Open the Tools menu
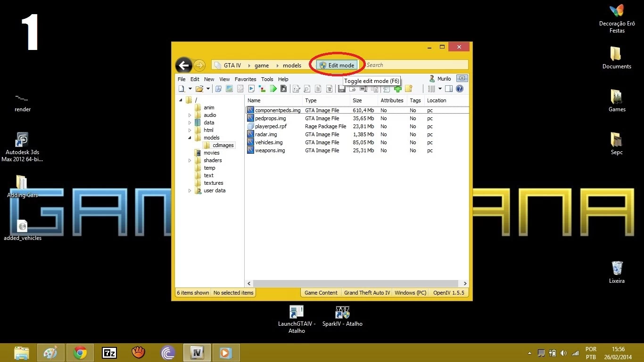 [267, 79]
